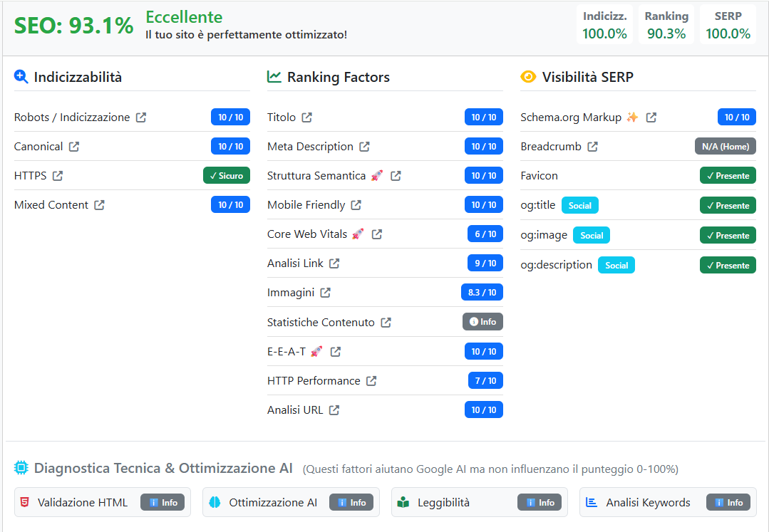This screenshot has height=532, width=769.
Task: Click the Social tag next to og:title
Action: [580, 205]
